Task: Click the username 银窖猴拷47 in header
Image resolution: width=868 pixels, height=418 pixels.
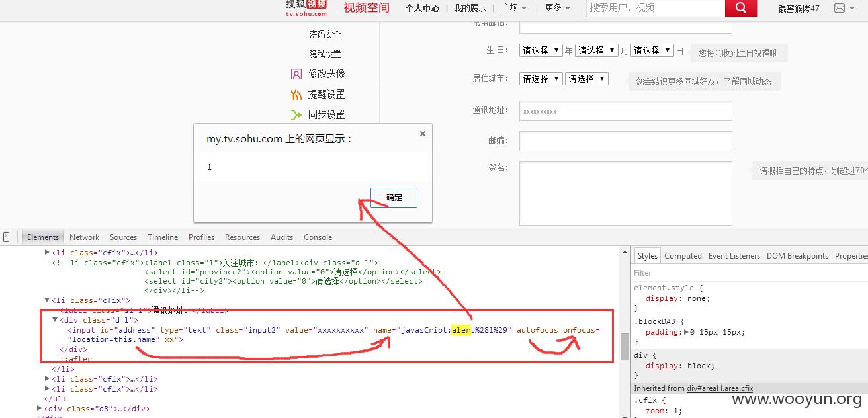Action: point(802,9)
